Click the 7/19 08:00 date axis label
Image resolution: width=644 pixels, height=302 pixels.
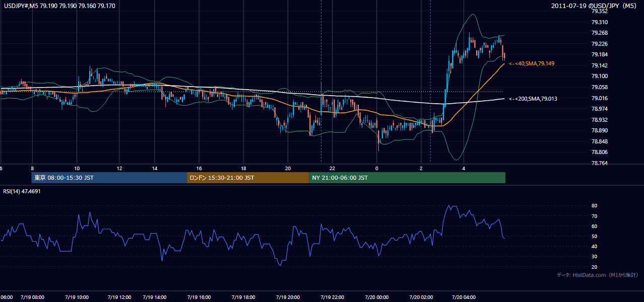pos(32,297)
